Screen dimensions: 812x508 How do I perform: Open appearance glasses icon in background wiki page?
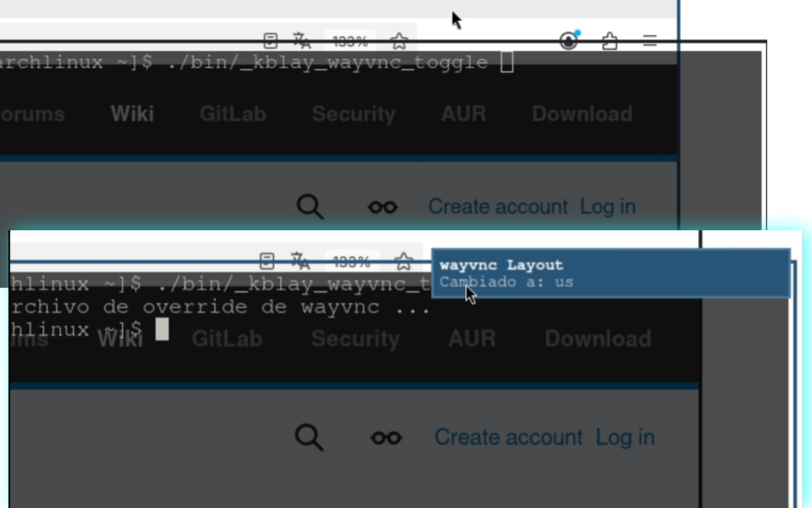pyautogui.click(x=382, y=207)
